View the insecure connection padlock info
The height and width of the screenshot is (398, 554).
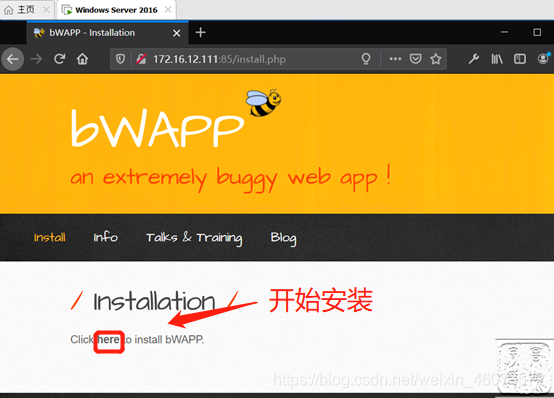(141, 59)
